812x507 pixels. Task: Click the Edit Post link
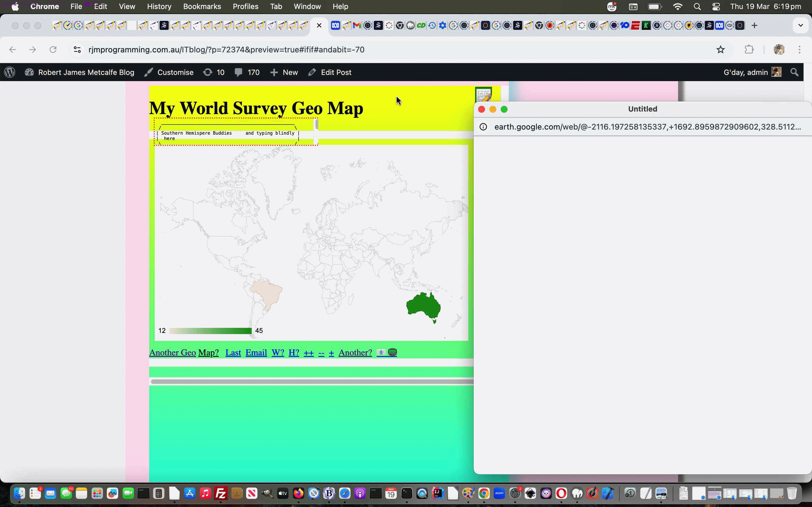(x=336, y=72)
